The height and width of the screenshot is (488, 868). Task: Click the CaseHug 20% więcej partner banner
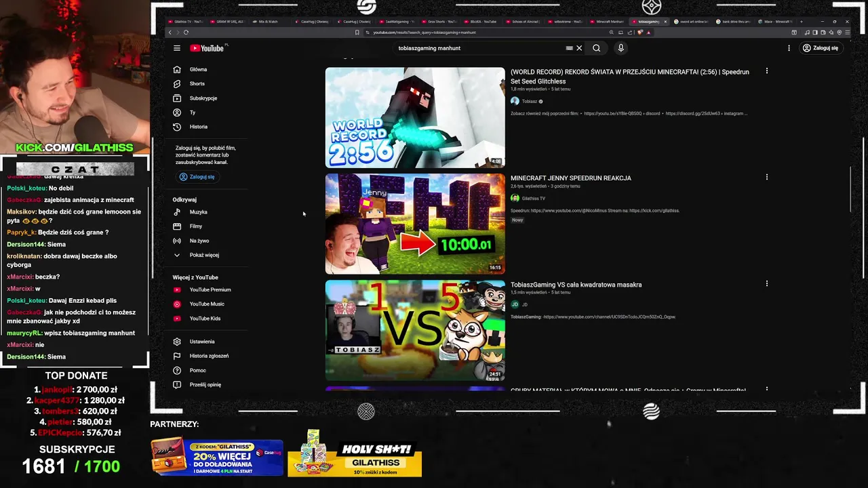[217, 457]
